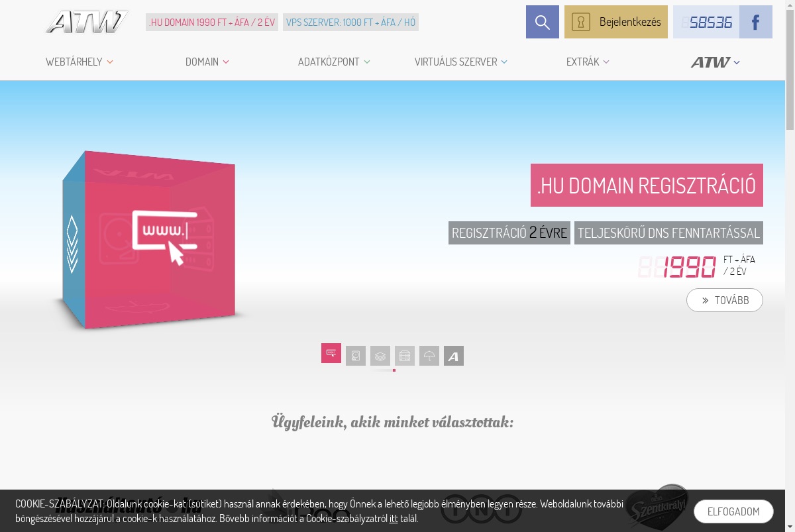Expand the ATW logo menu
Viewport: 795px width, 532px height.
715,62
